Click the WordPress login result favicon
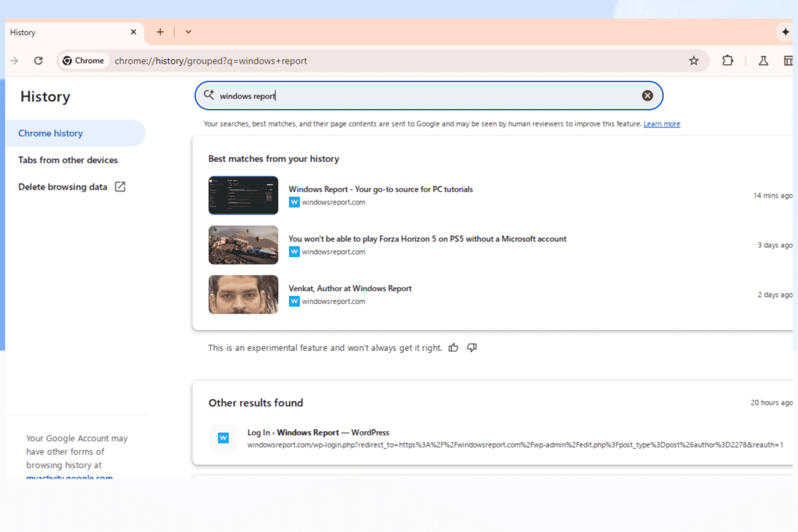798x532 pixels. (x=223, y=438)
